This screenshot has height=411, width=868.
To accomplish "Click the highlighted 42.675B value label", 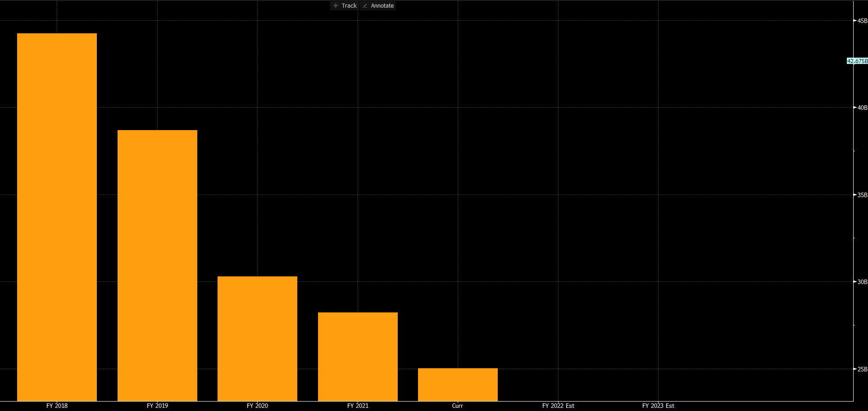I will tap(857, 61).
